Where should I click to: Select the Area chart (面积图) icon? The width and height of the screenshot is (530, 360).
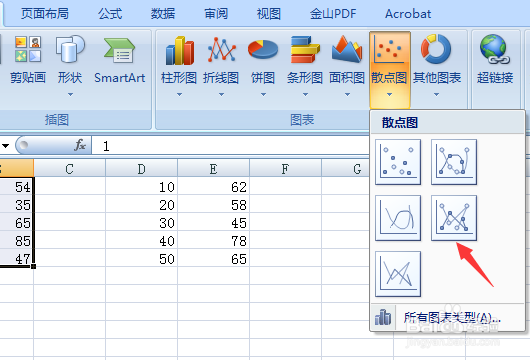(347, 49)
